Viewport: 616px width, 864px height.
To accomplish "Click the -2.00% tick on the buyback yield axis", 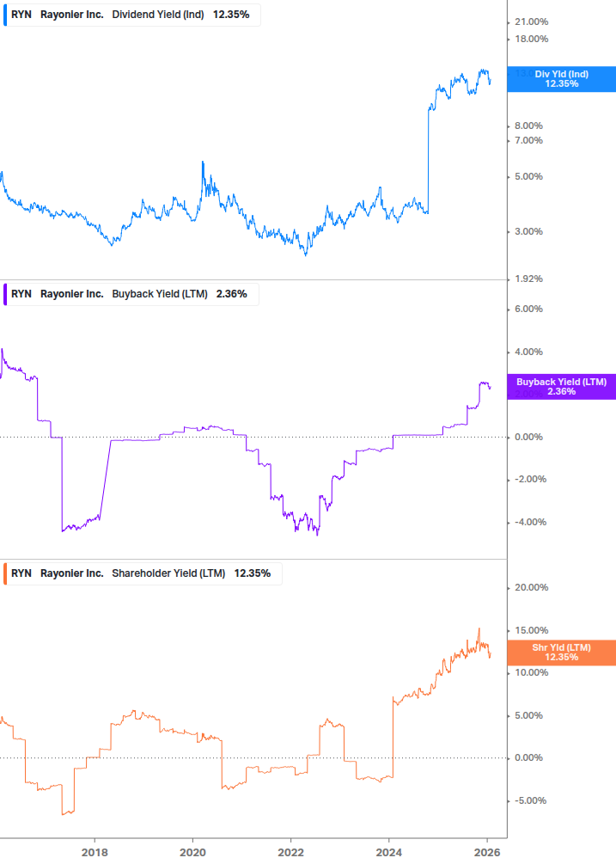I will click(x=530, y=480).
